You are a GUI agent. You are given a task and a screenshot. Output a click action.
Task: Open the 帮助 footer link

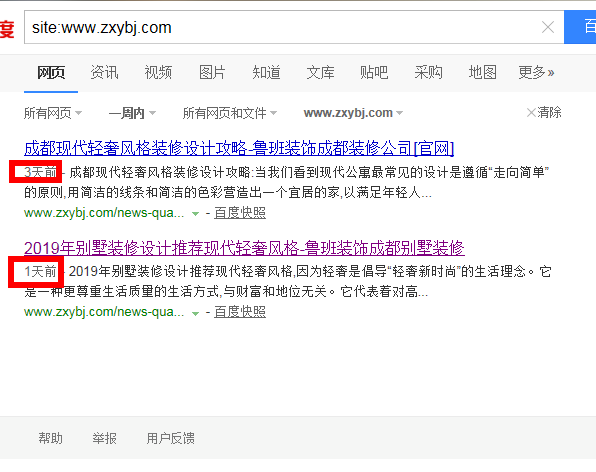(50, 438)
